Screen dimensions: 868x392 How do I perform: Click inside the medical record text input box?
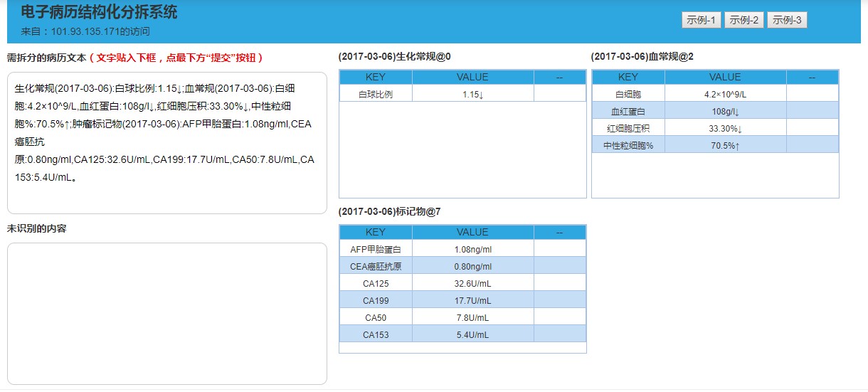(166, 142)
